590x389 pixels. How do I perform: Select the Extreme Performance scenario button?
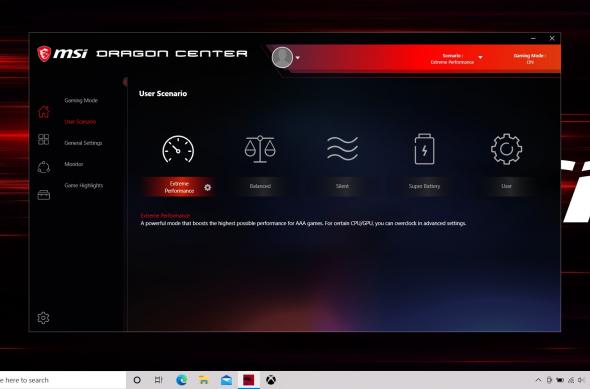[x=179, y=187]
